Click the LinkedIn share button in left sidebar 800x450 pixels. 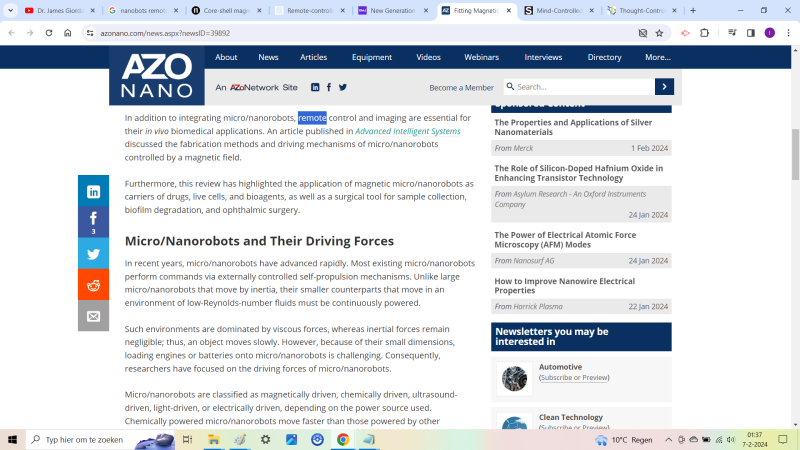tap(93, 191)
